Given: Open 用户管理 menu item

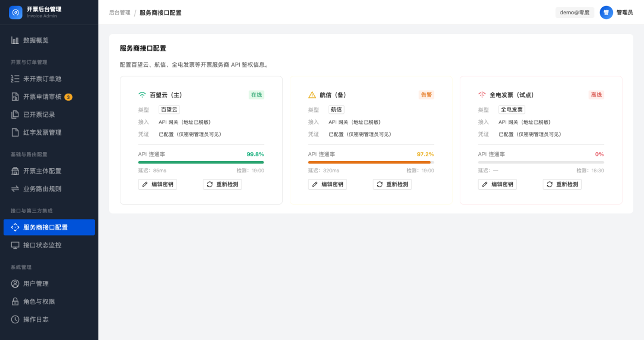Looking at the screenshot, I should 49,284.
